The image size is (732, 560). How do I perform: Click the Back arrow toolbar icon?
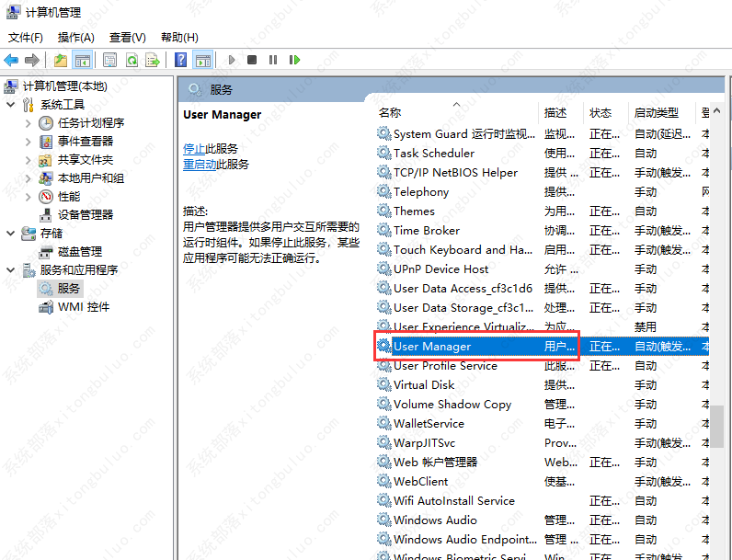[x=12, y=60]
